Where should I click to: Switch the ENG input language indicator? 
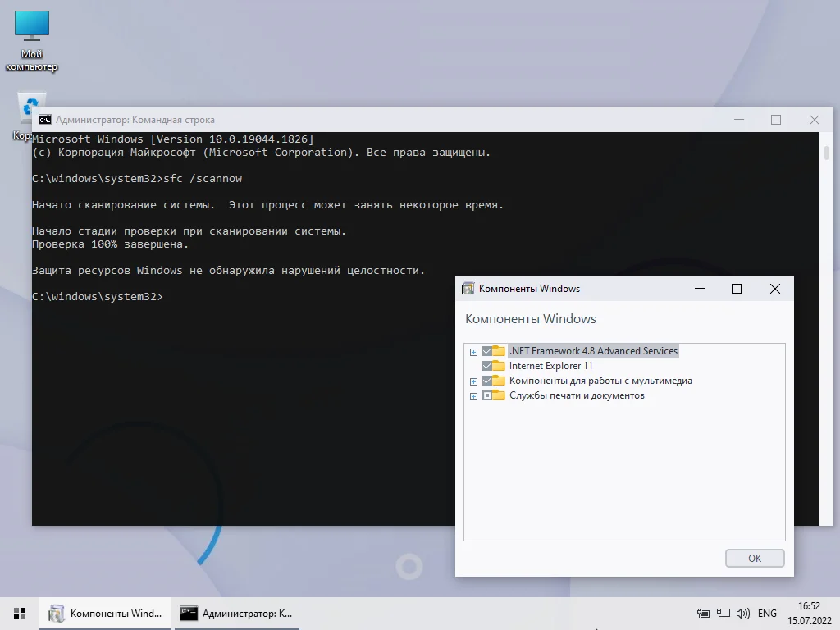767,614
